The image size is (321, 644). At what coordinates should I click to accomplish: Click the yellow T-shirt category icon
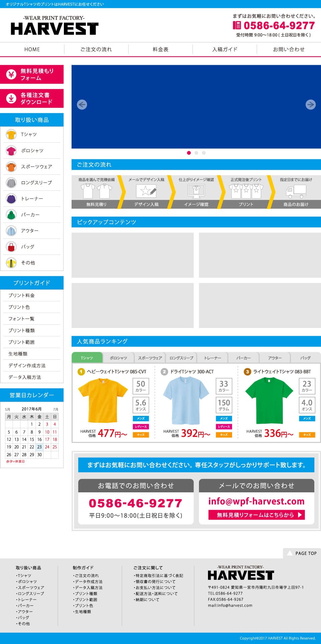coord(11,135)
